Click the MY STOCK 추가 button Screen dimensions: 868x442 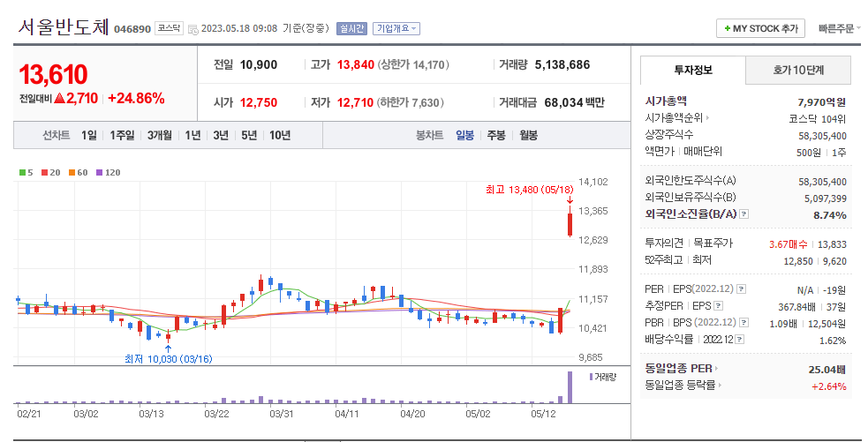point(760,28)
